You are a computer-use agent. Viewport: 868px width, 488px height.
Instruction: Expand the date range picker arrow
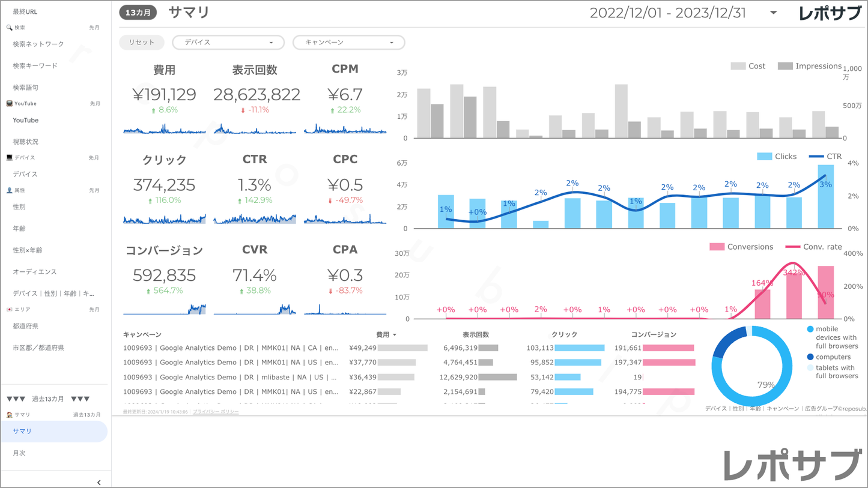773,13
